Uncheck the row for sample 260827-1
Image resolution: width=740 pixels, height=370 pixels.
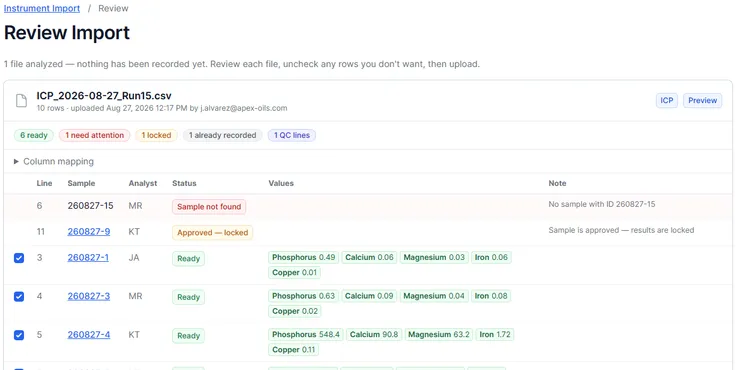click(x=19, y=258)
